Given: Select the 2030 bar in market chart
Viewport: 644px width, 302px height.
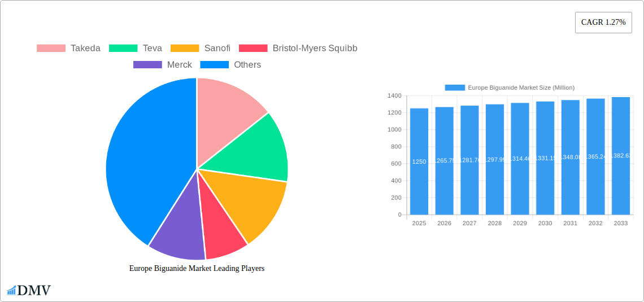Looking at the screenshot, I should pyautogui.click(x=545, y=158).
